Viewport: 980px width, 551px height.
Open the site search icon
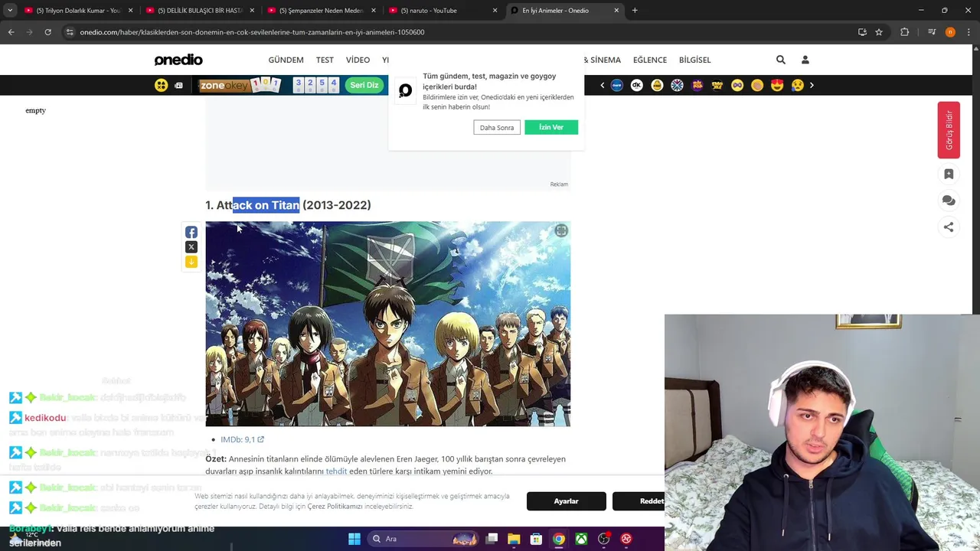781,60
